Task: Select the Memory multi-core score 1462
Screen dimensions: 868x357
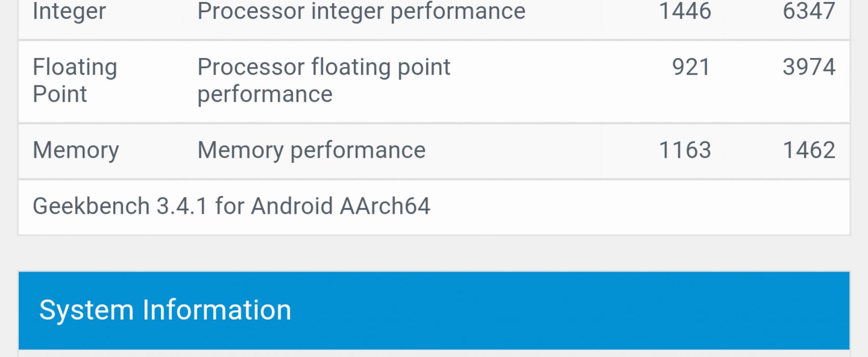Action: coord(809,150)
